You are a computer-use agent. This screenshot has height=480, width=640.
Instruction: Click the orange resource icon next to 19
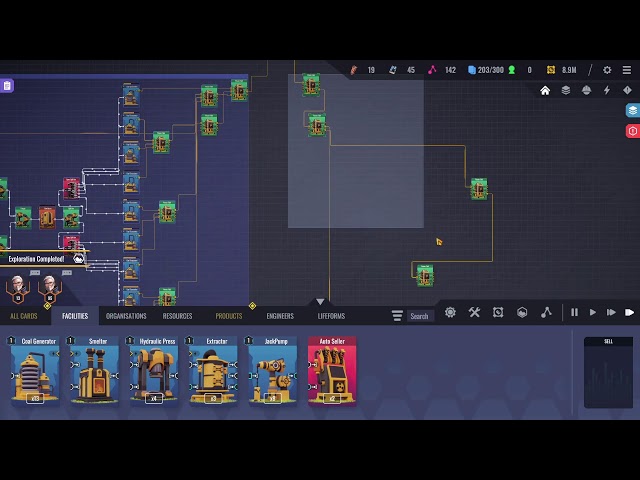coord(353,70)
